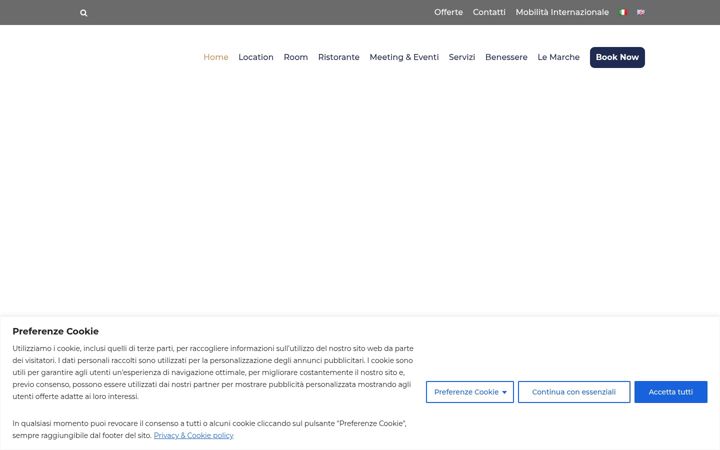This screenshot has width=720, height=450.
Task: Choose Continua con essenziali
Action: click(574, 392)
